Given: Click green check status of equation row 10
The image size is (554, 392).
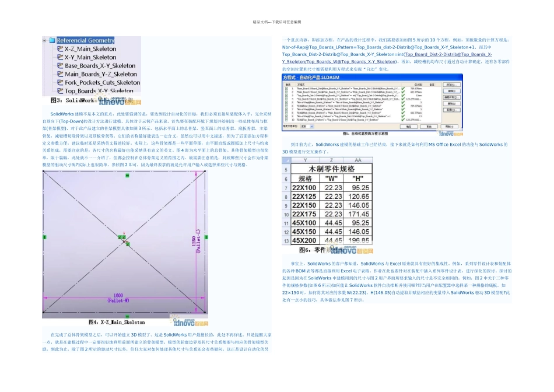Looking at the screenshot, I should click(x=403, y=120).
